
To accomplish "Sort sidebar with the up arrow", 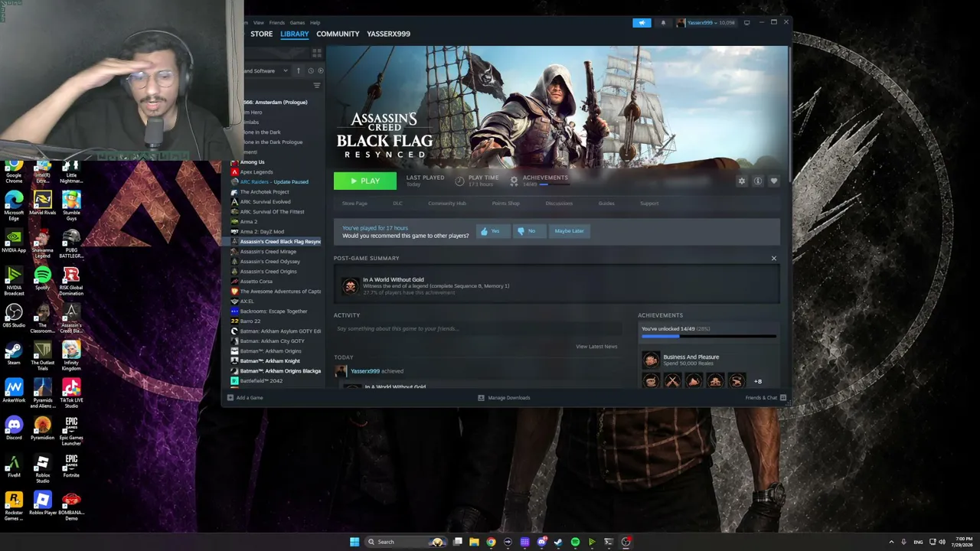I will coord(299,71).
